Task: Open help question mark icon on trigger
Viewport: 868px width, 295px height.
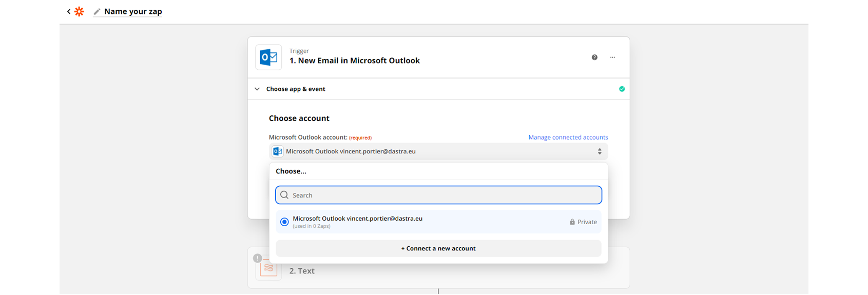Action: 594,57
